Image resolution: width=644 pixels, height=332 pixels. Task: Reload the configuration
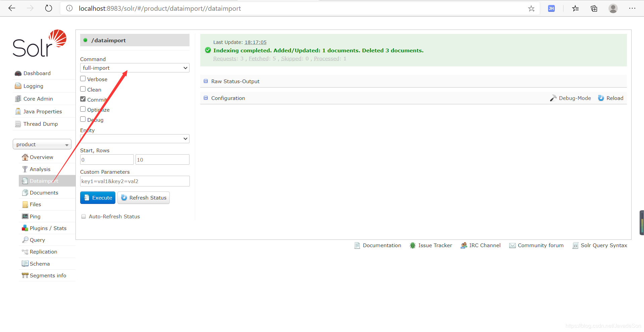(611, 98)
